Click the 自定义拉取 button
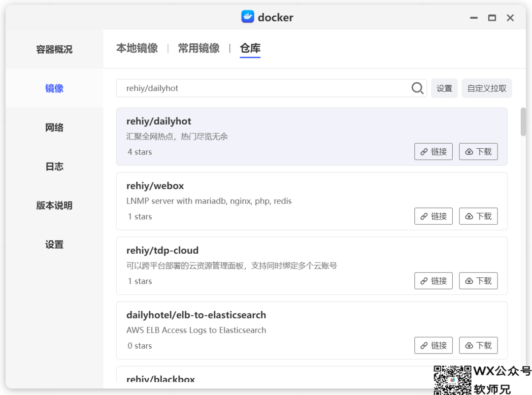The image size is (532, 395). [x=487, y=88]
